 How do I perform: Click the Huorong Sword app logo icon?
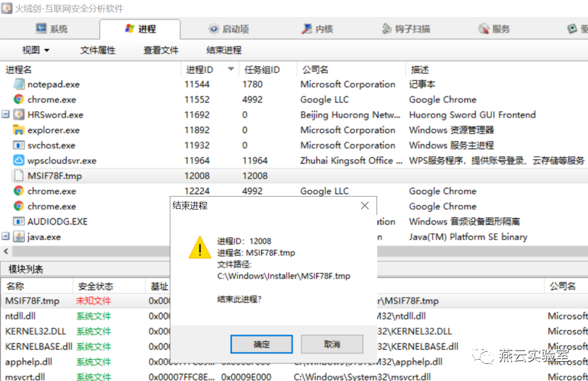click(7, 8)
